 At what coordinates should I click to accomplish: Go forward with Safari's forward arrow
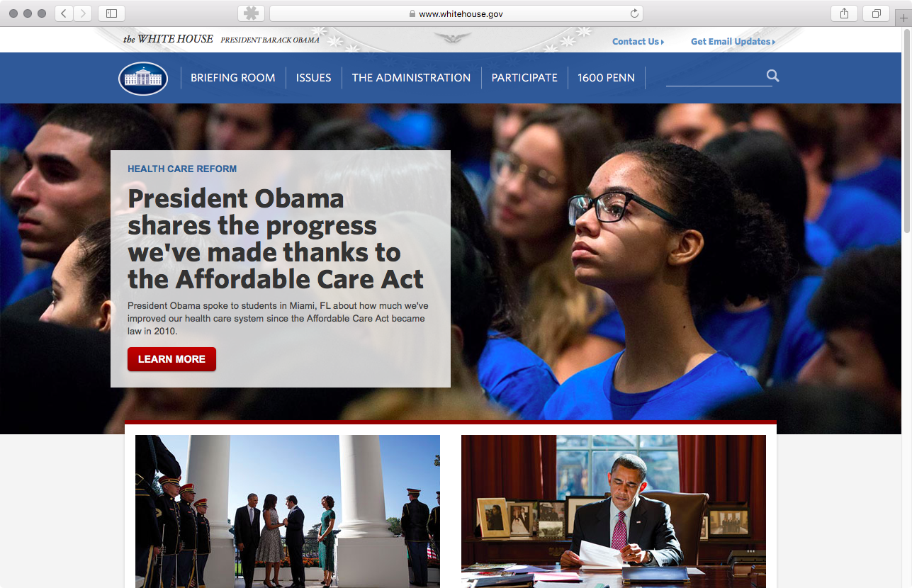click(x=83, y=13)
